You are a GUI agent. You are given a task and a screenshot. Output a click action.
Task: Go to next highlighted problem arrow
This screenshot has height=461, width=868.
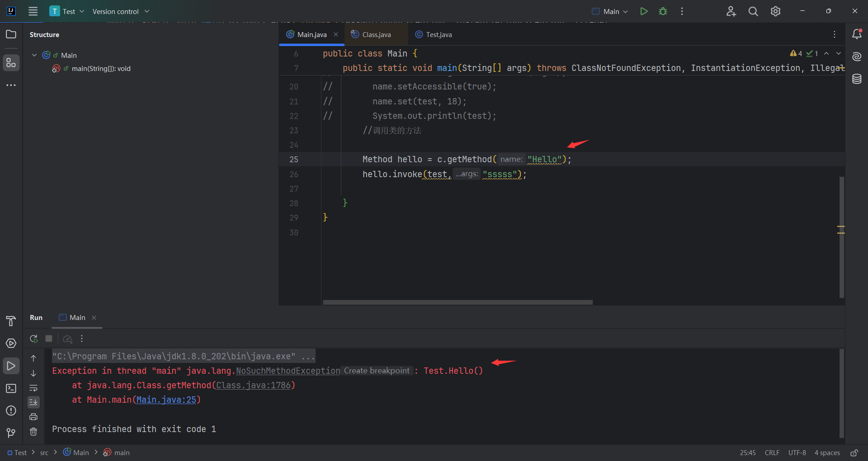coord(839,53)
